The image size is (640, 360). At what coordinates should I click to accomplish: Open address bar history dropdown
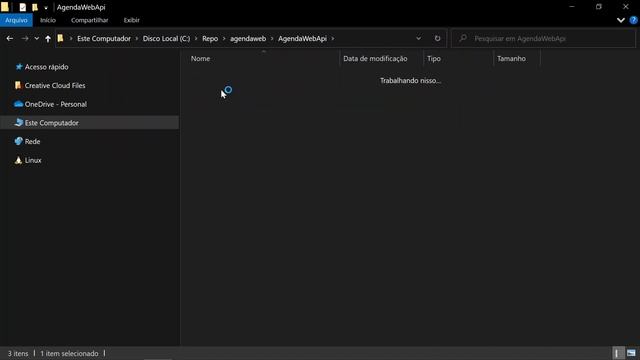[x=418, y=38]
